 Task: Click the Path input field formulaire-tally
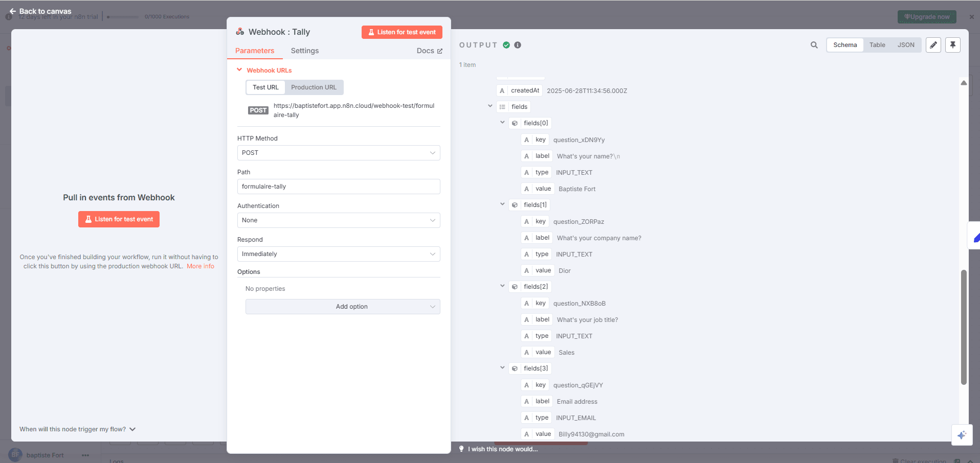339,187
